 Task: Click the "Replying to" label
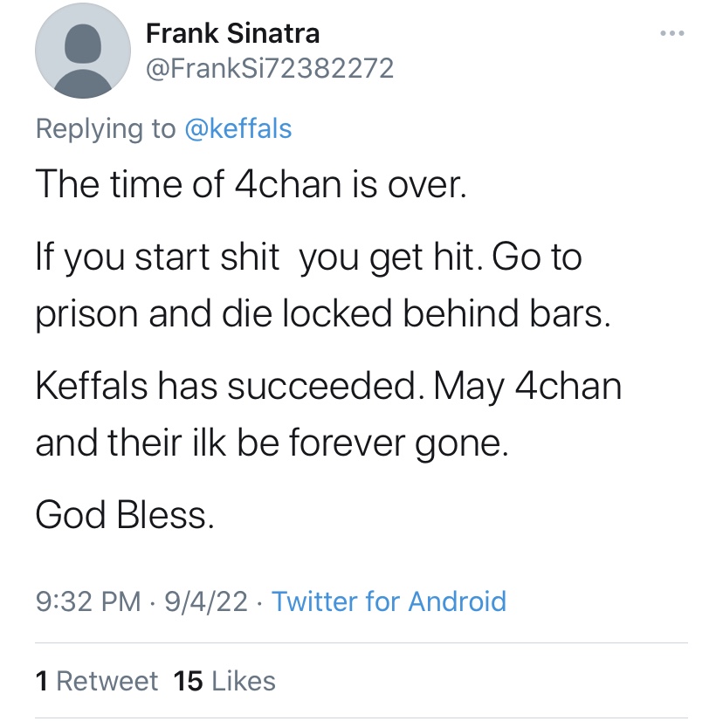tap(105, 129)
